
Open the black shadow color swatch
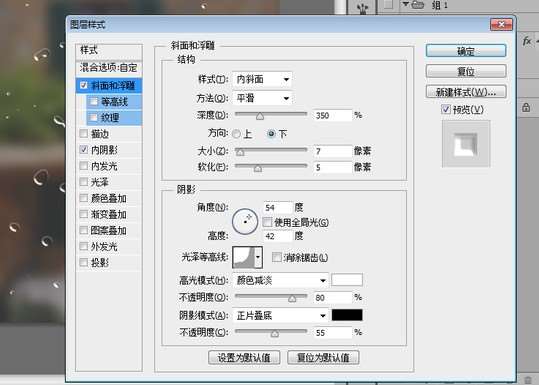pyautogui.click(x=347, y=315)
